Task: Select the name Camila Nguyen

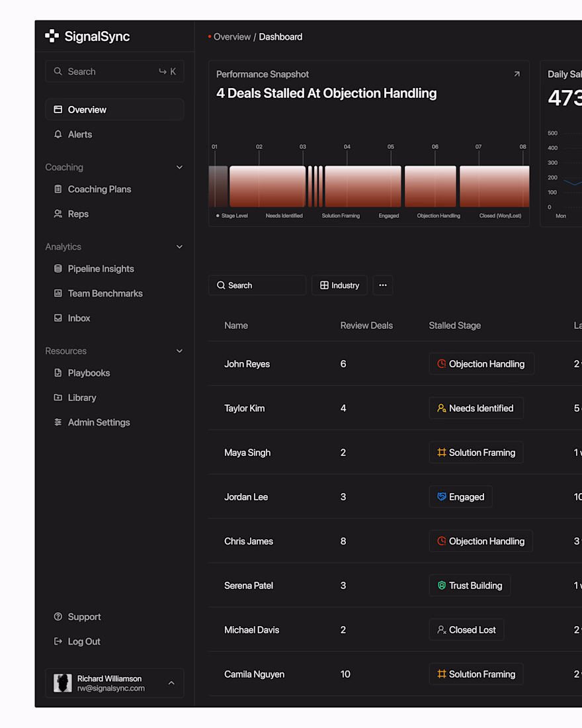Action: [255, 674]
